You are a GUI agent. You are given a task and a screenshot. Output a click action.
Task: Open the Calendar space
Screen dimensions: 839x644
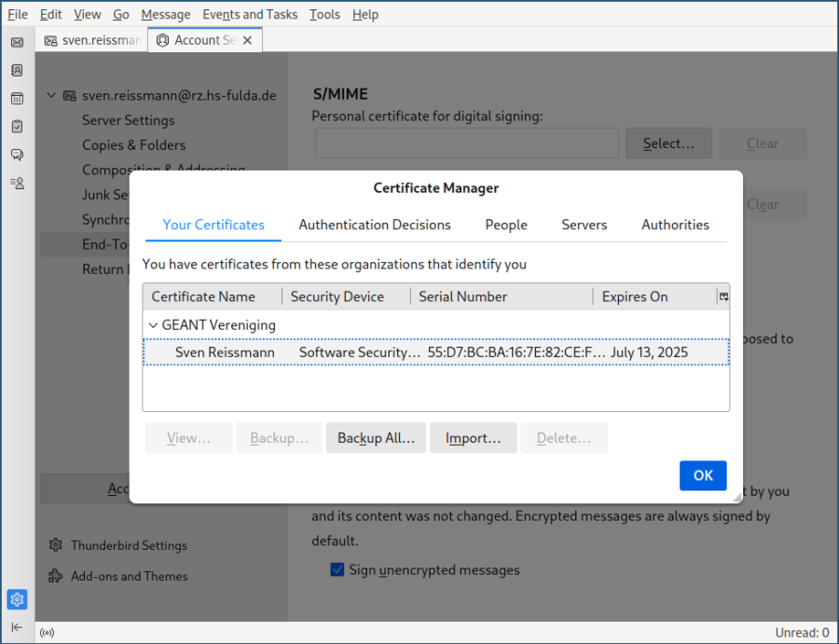(x=17, y=98)
